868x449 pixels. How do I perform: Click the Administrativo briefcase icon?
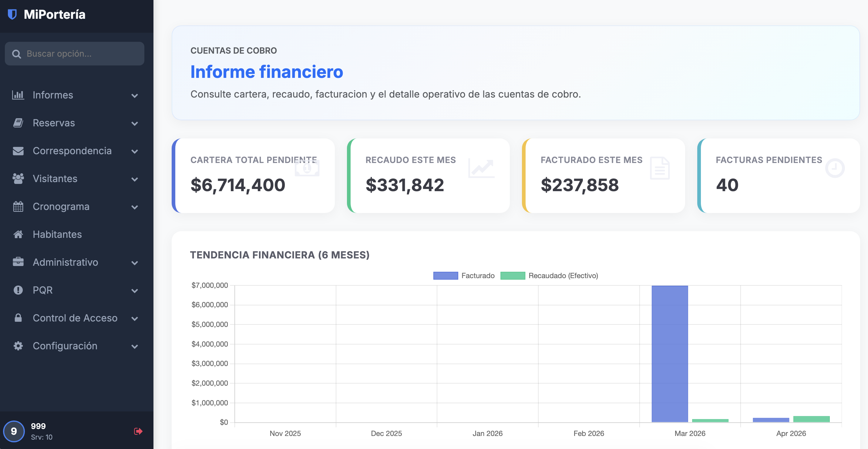coord(18,262)
